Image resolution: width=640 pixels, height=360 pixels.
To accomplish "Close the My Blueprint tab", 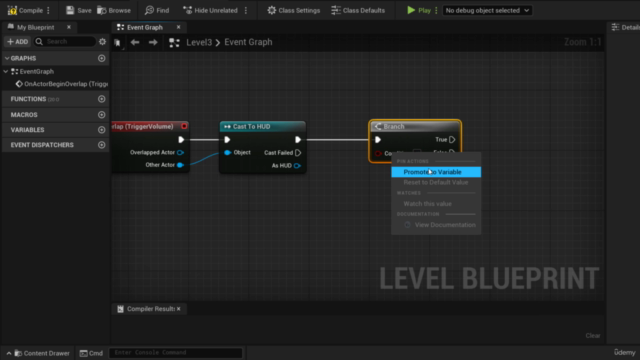I will coord(69,27).
